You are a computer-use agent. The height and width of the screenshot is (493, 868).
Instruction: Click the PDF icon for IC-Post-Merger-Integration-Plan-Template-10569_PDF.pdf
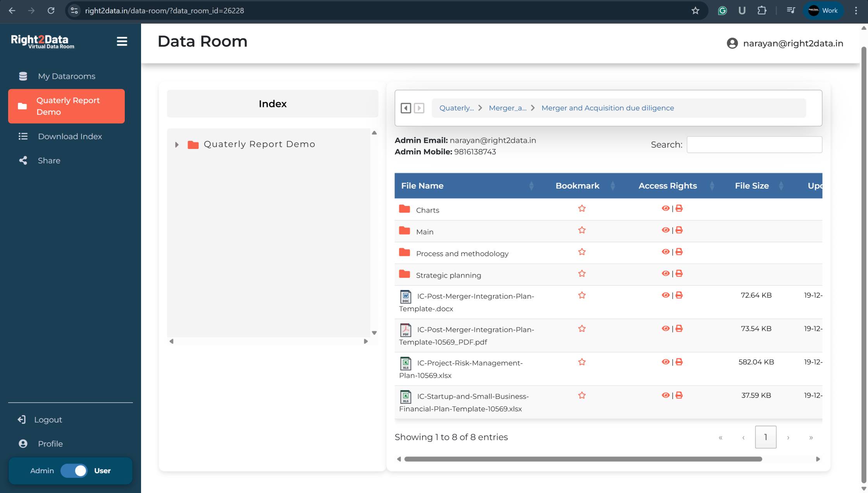click(405, 330)
